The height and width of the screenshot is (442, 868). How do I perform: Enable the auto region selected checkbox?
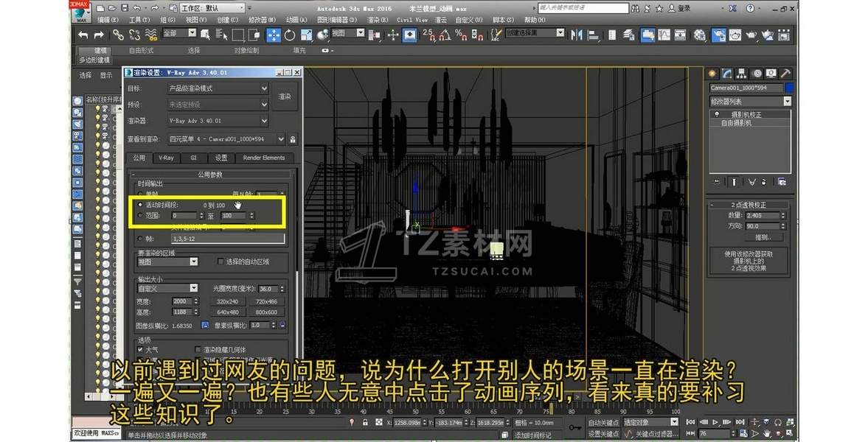221,262
